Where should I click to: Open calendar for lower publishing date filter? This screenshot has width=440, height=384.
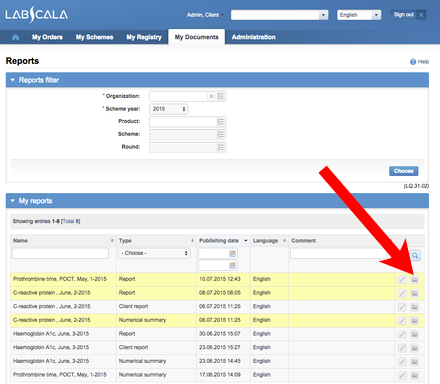[232, 265]
